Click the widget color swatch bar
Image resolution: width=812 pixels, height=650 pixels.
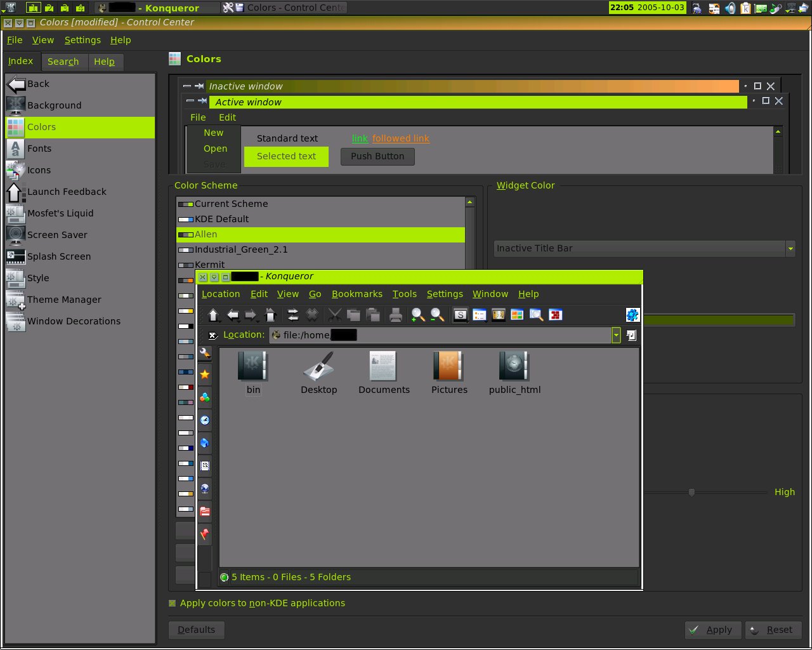pyautogui.click(x=719, y=320)
